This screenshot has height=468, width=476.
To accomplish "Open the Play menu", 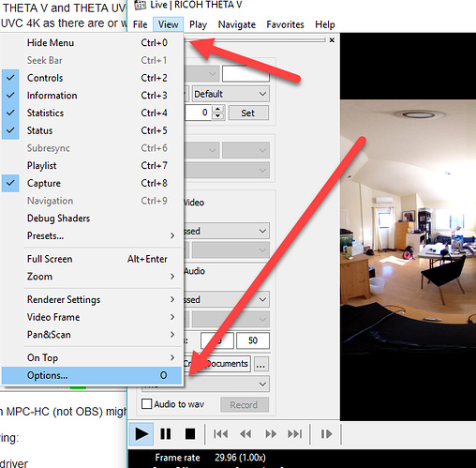I will pyautogui.click(x=198, y=24).
